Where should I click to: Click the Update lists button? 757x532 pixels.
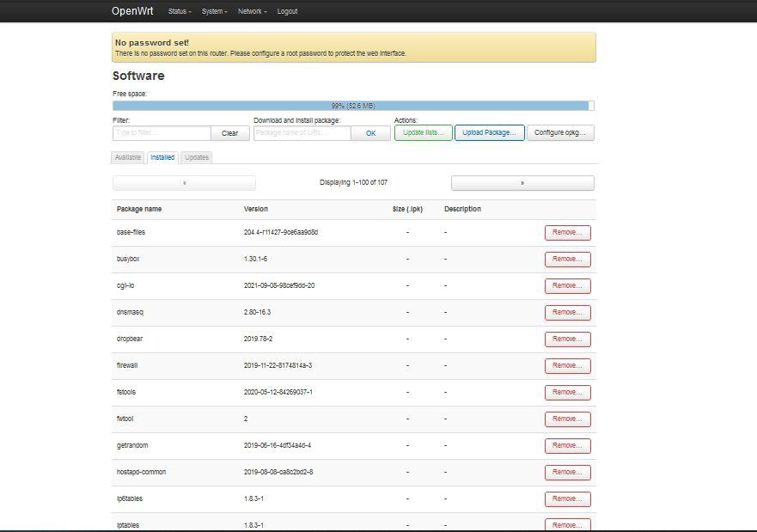pyautogui.click(x=424, y=132)
